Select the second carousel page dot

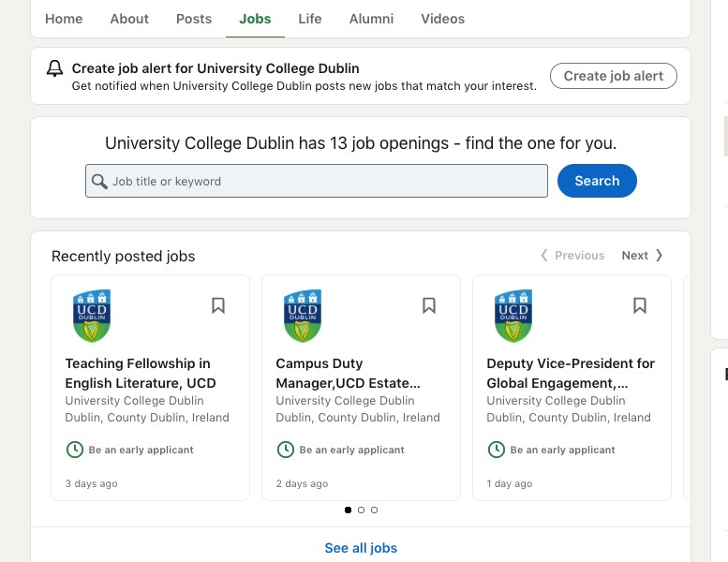362,510
